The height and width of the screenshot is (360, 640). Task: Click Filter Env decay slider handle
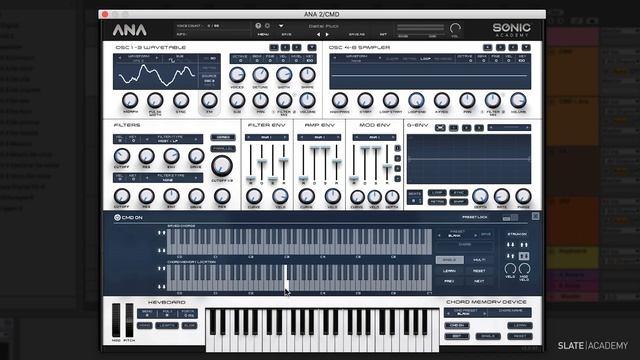click(262, 162)
